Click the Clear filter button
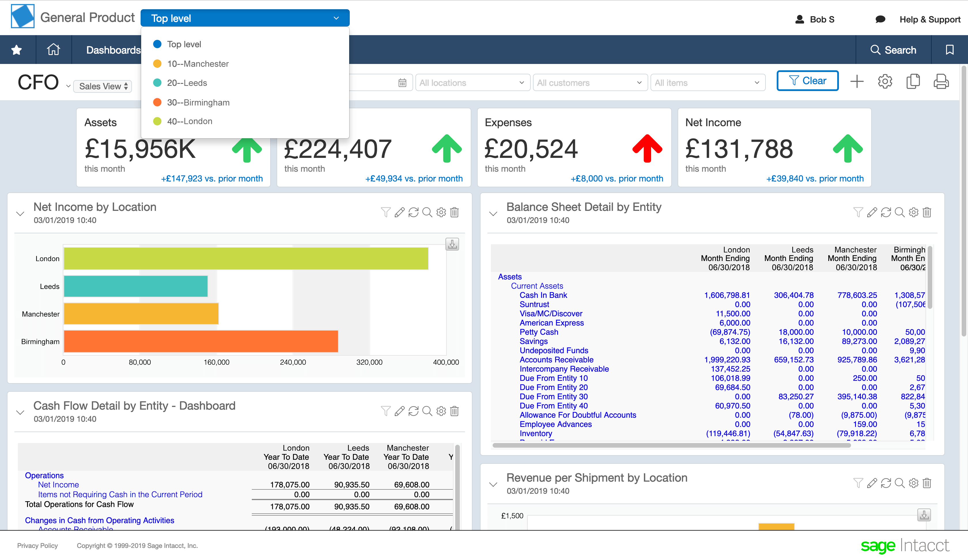This screenshot has width=968, height=560. [x=808, y=81]
